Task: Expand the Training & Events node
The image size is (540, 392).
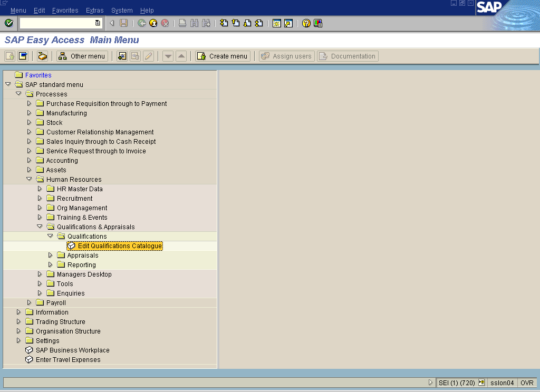Action: click(40, 217)
